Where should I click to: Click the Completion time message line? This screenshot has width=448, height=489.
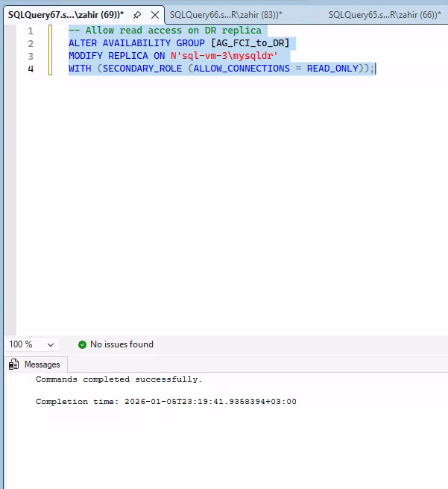[x=166, y=402]
